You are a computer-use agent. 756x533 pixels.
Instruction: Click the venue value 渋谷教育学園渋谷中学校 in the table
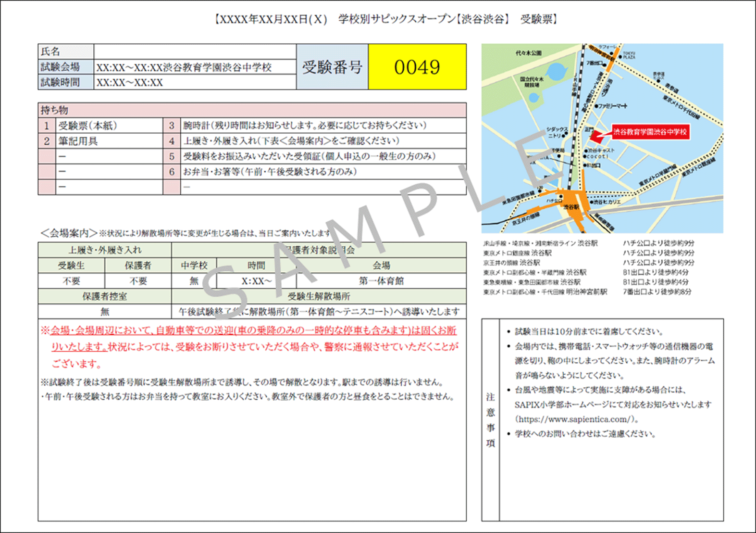(218, 67)
